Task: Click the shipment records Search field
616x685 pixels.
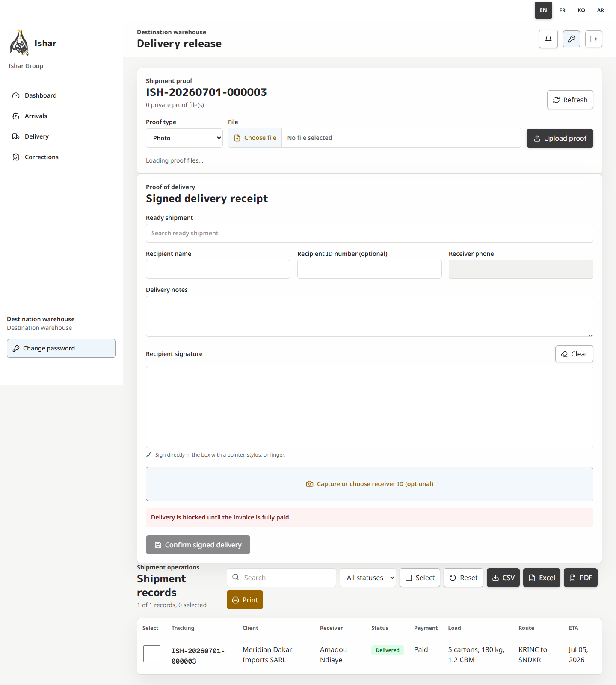Action: (x=281, y=578)
